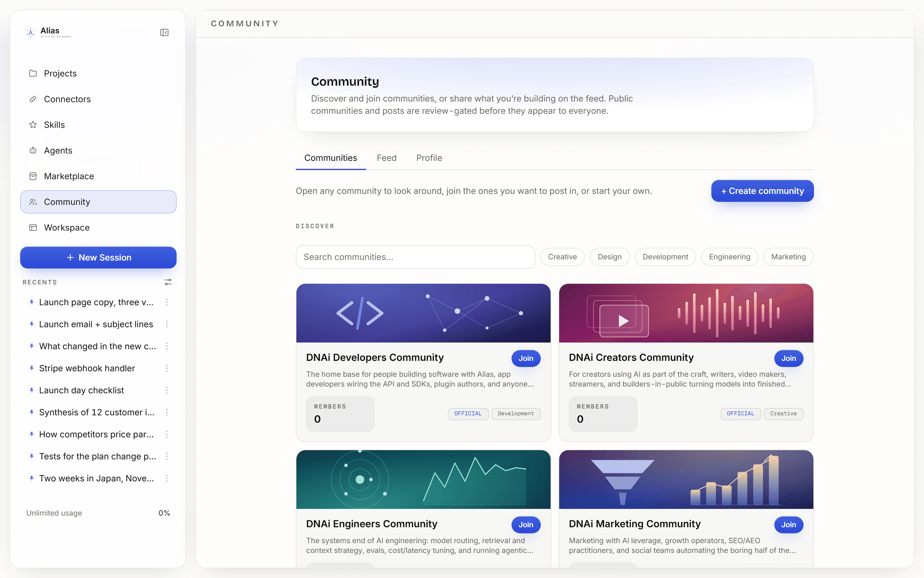Join the DNAi Engineers Community
This screenshot has width=924, height=578.
[526, 525]
